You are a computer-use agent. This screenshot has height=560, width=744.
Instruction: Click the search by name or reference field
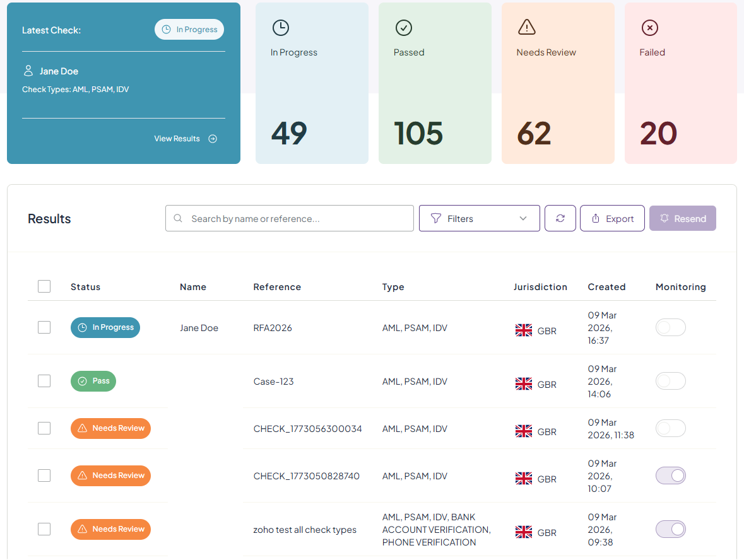tap(290, 218)
